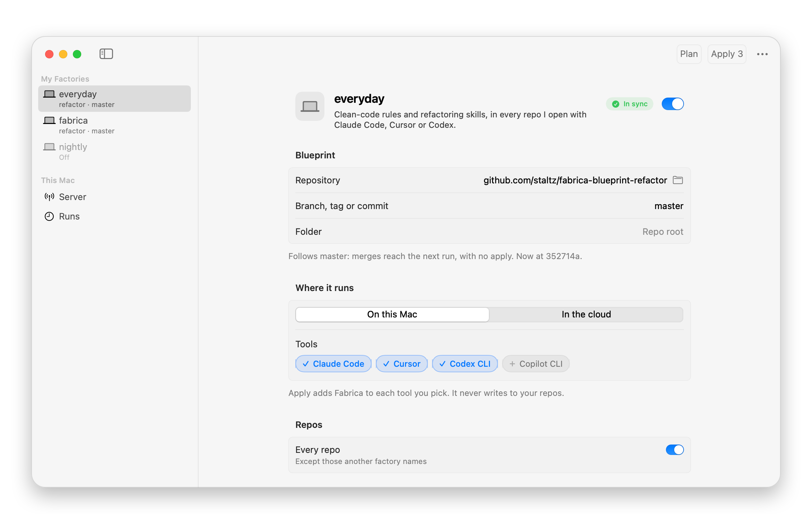
Task: Click the everyday laptop icon in sidebar
Action: click(x=49, y=94)
